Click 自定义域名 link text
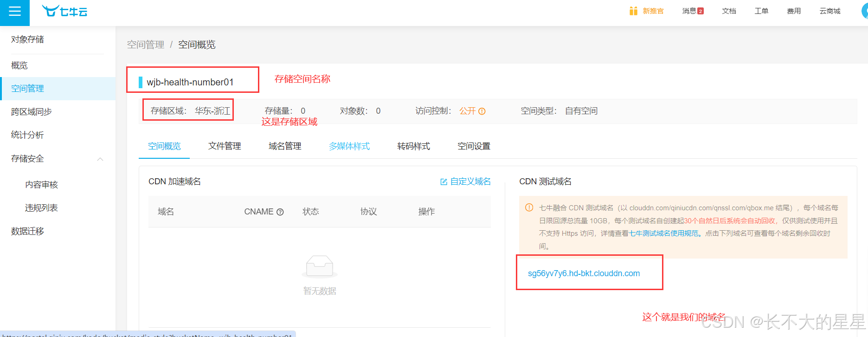 [470, 181]
